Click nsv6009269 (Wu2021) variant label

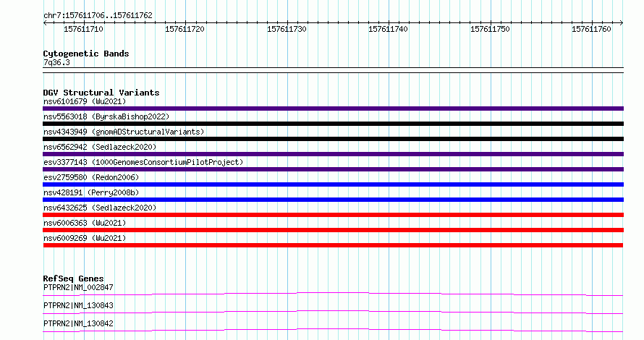[85, 238]
